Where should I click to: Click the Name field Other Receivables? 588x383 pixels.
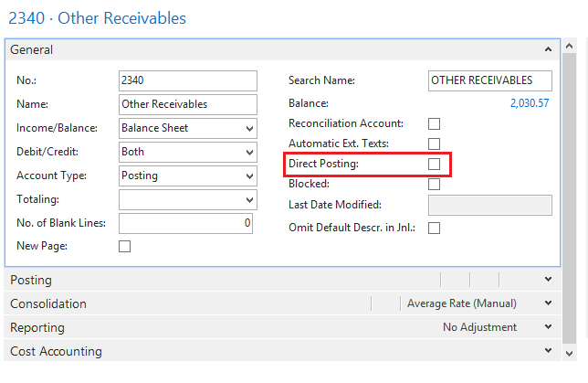[x=188, y=104]
